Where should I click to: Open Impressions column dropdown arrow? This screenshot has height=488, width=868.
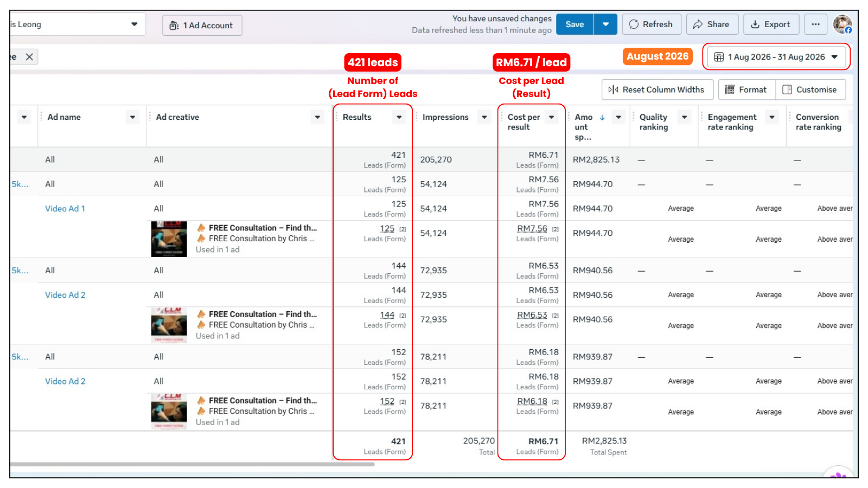(x=484, y=117)
